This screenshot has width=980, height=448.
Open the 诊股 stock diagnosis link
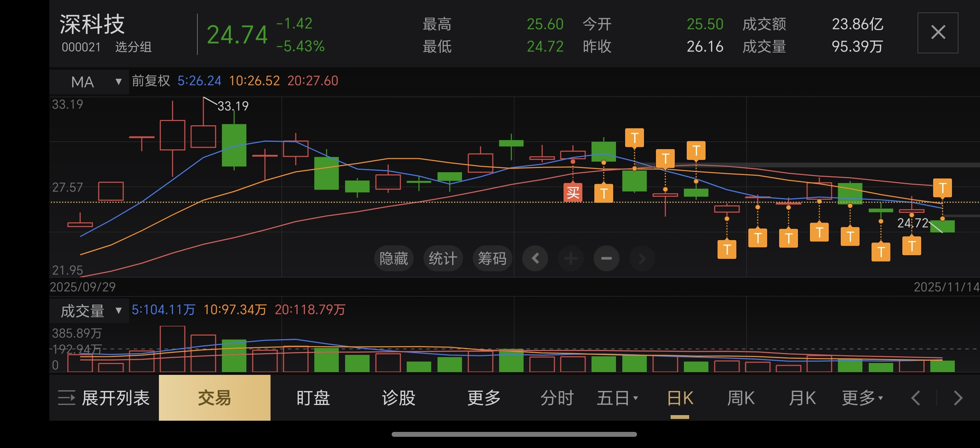398,398
